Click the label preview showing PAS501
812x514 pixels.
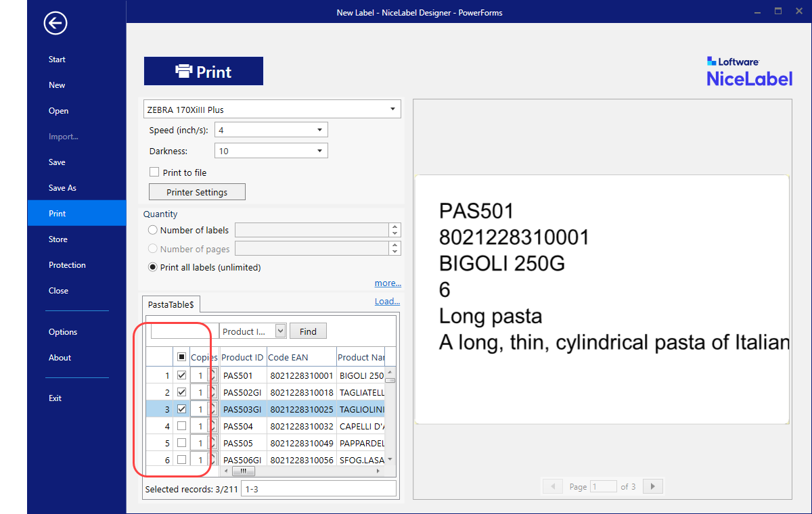(x=602, y=300)
